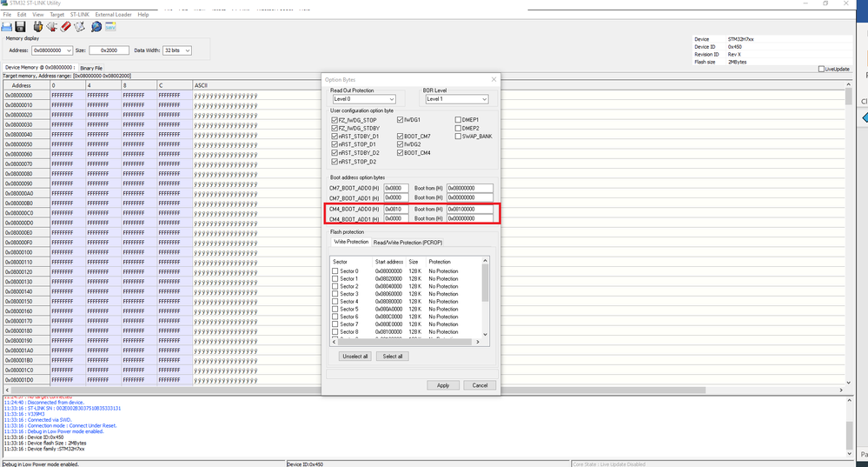Select the Write Protection tab
Image resolution: width=868 pixels, height=467 pixels.
351,242
